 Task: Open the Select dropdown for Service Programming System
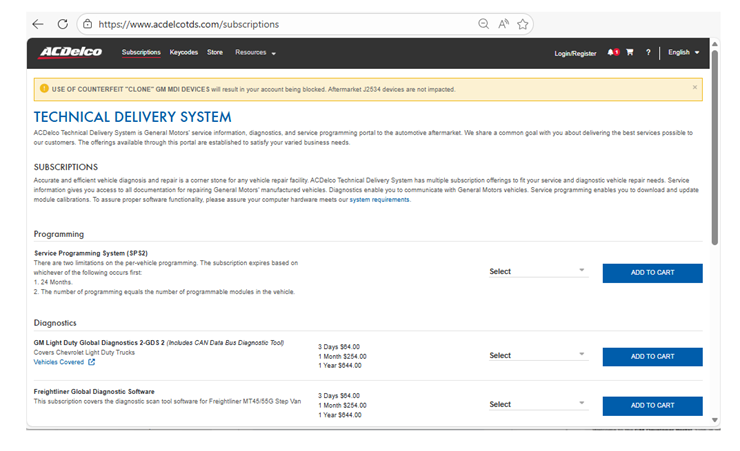click(538, 272)
